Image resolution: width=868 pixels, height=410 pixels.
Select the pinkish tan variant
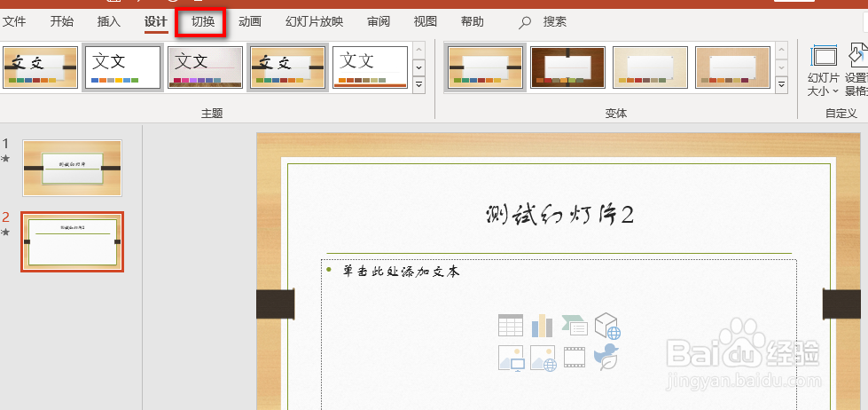point(732,67)
